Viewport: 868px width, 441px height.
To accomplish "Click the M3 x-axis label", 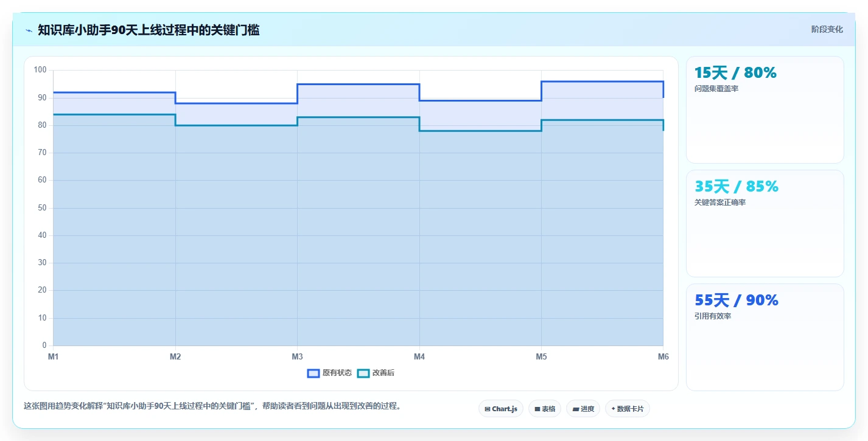I will tap(298, 357).
